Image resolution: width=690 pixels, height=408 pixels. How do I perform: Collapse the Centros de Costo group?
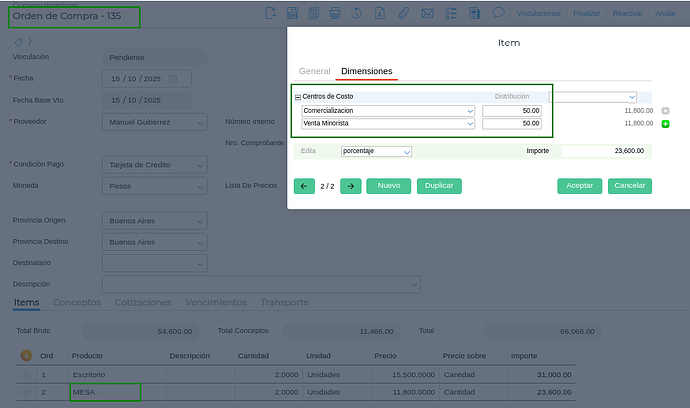coord(298,97)
